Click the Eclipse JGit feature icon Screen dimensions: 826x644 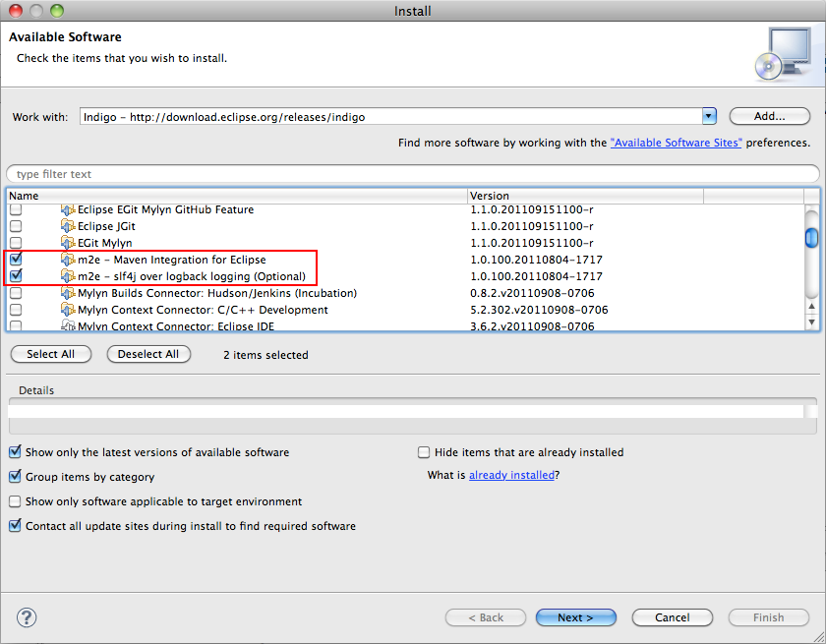(68, 226)
